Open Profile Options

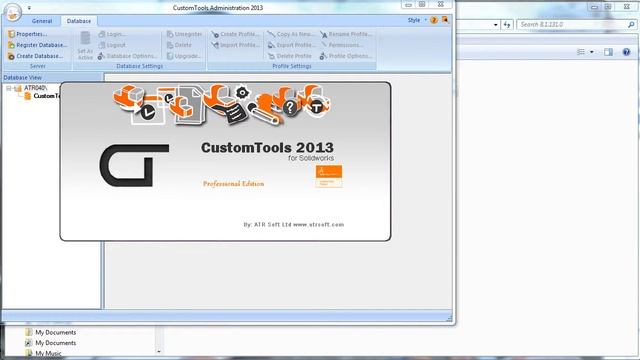coord(346,56)
